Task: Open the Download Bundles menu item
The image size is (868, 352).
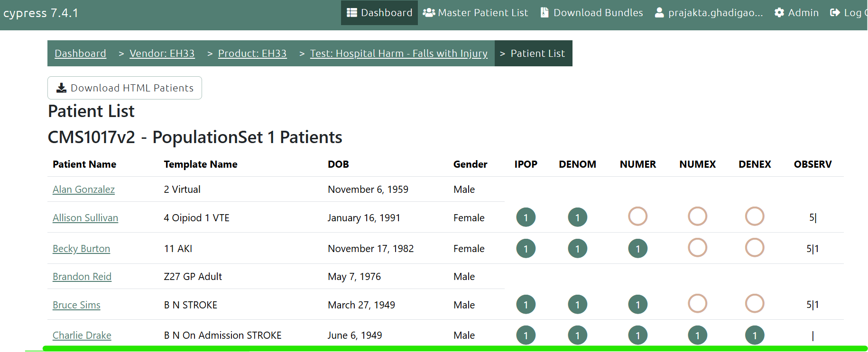Action: coord(598,13)
